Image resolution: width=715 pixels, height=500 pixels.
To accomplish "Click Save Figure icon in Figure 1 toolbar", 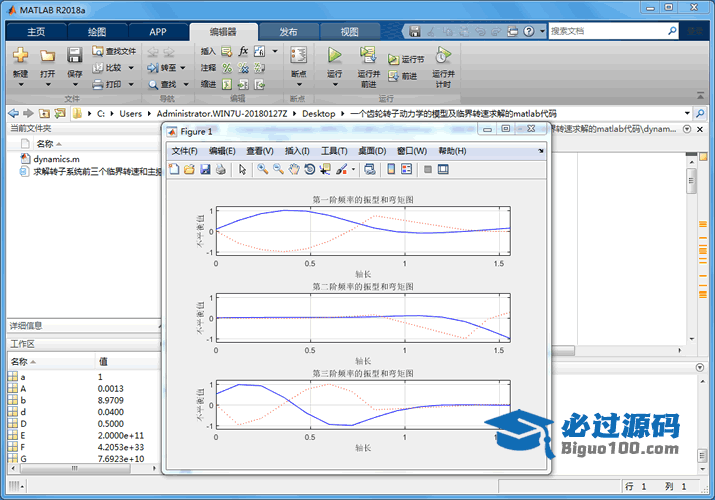I will coord(205,170).
